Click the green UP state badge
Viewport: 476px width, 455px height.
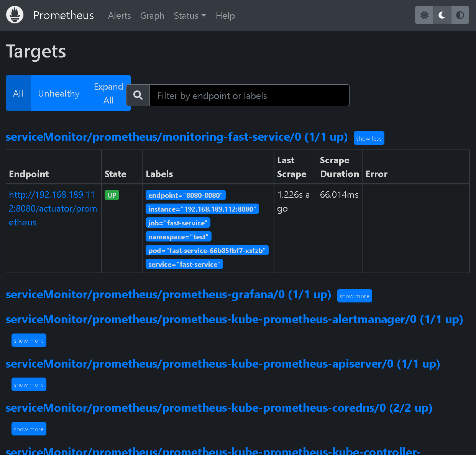(112, 195)
